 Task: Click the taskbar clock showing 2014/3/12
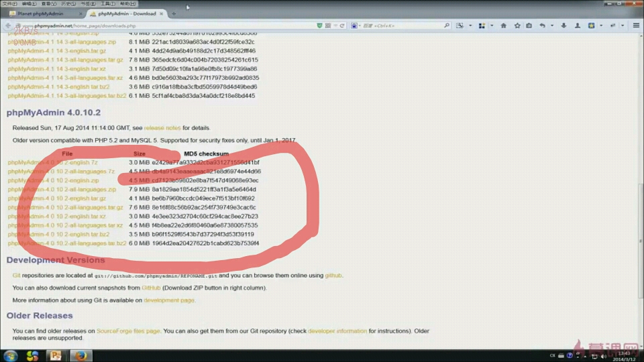624,356
